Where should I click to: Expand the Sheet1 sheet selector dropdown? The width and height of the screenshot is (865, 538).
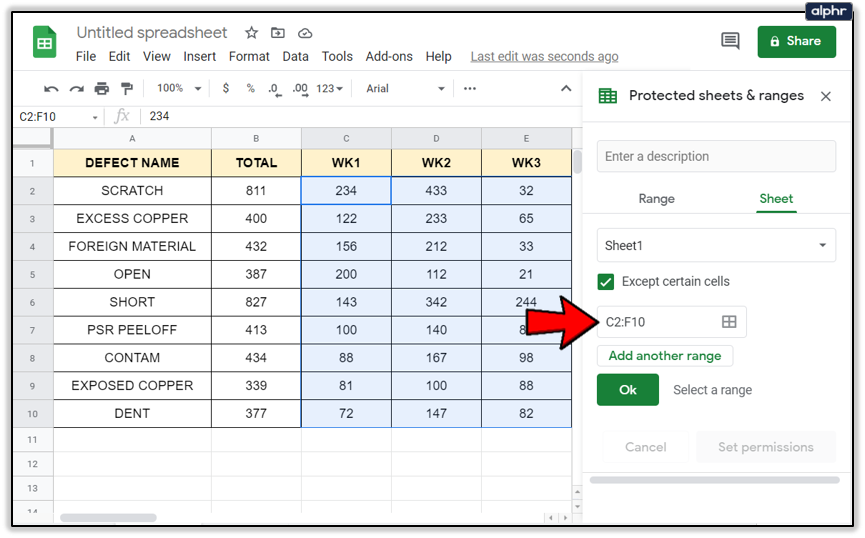(x=716, y=246)
